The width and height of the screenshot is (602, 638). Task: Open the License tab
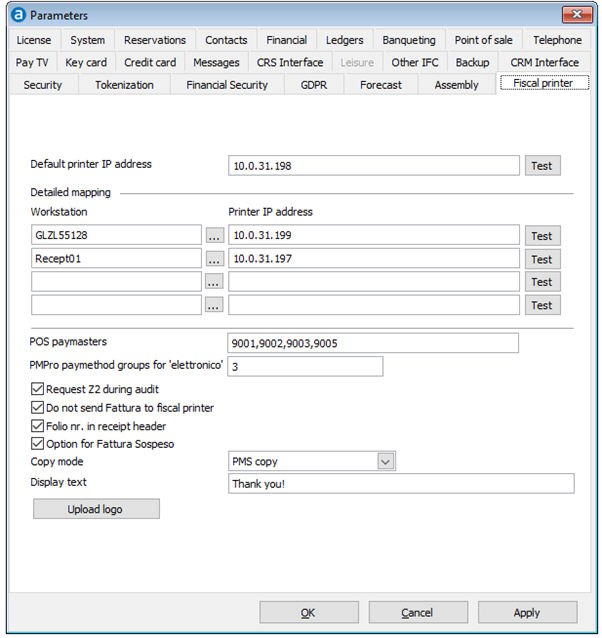click(x=34, y=40)
